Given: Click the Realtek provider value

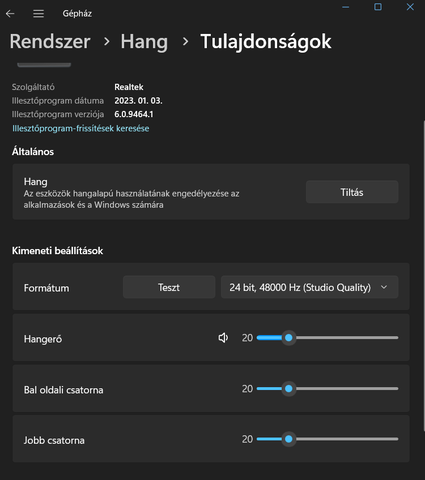Looking at the screenshot, I should coord(129,87).
